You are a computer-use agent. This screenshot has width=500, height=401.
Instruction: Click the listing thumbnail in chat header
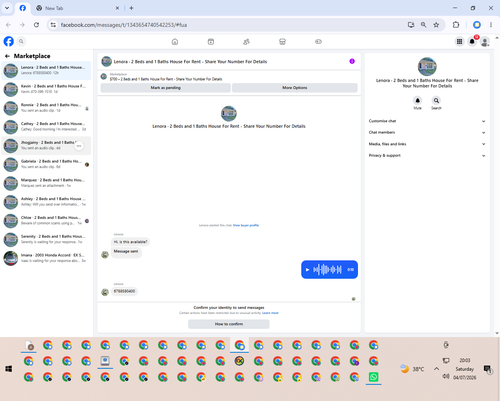(106, 61)
